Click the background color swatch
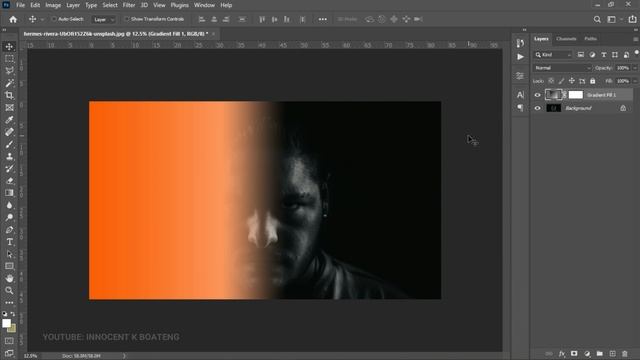The image size is (640, 360). pos(12,328)
